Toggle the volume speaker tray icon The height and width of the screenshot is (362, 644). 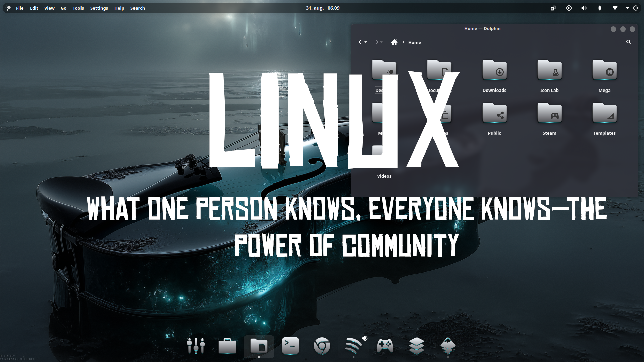coord(584,8)
